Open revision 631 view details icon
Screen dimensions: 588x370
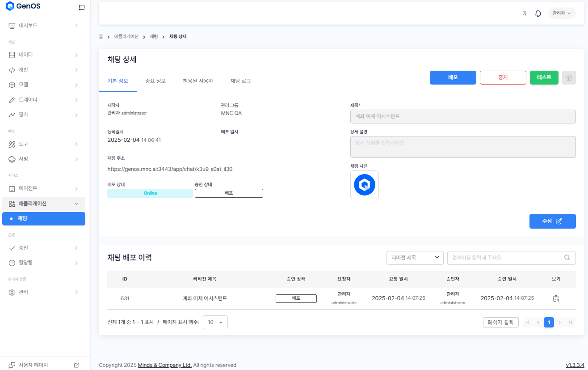tap(556, 298)
